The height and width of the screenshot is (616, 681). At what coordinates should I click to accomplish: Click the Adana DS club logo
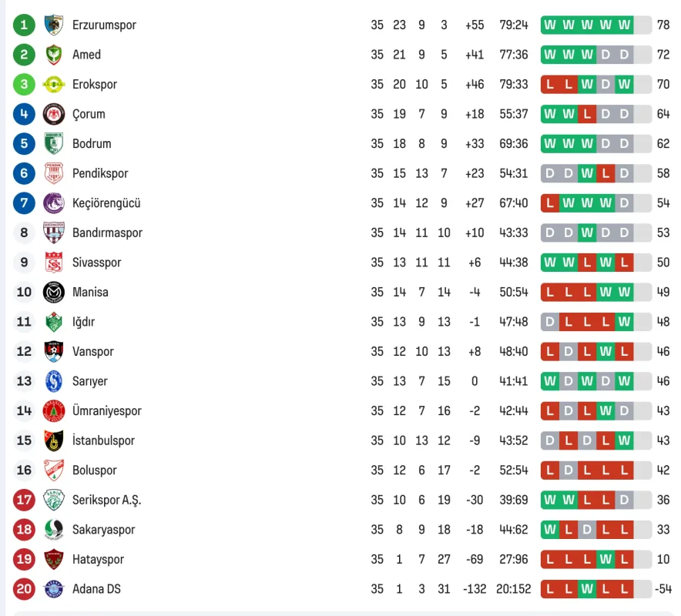pyautogui.click(x=53, y=589)
